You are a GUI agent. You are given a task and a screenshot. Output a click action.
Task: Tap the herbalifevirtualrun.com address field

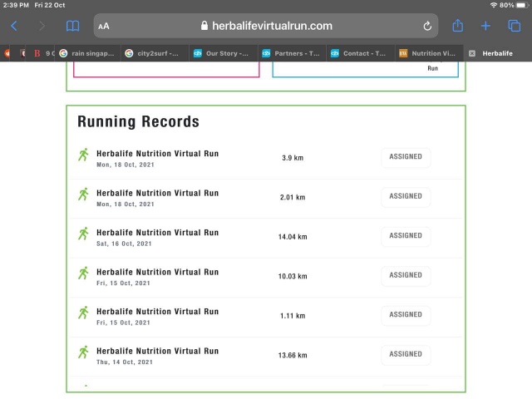(x=266, y=26)
